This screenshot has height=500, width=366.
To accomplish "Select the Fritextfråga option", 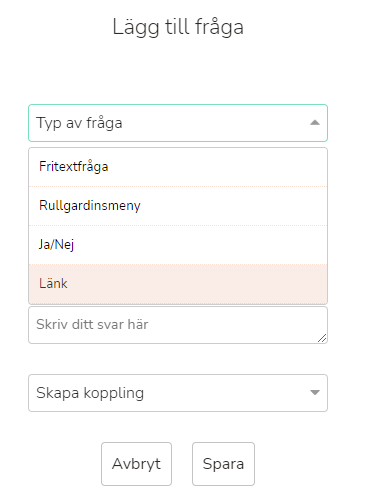I will pos(178,167).
